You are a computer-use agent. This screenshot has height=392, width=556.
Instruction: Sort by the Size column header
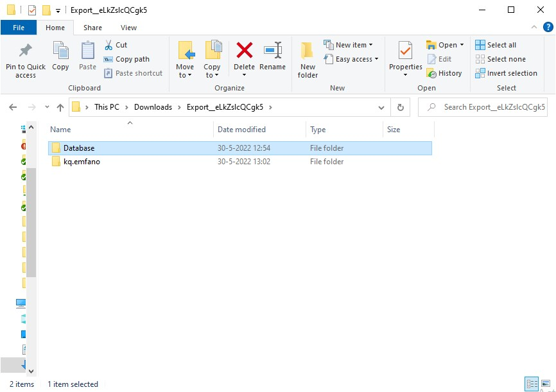(408, 130)
